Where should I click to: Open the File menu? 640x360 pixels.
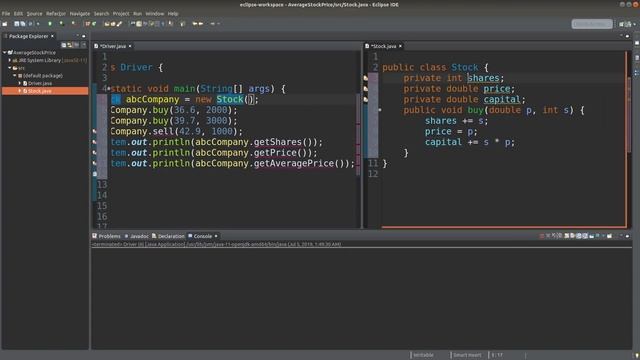point(6,13)
